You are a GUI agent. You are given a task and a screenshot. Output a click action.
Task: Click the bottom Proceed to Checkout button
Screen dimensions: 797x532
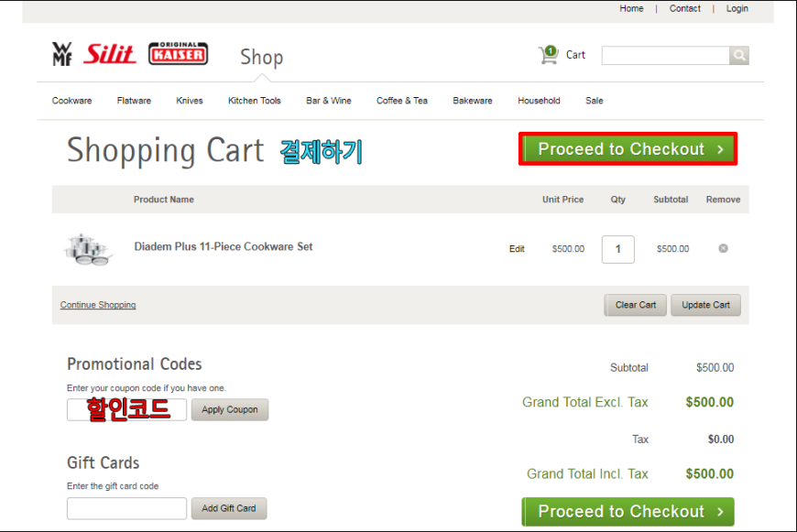click(x=628, y=512)
